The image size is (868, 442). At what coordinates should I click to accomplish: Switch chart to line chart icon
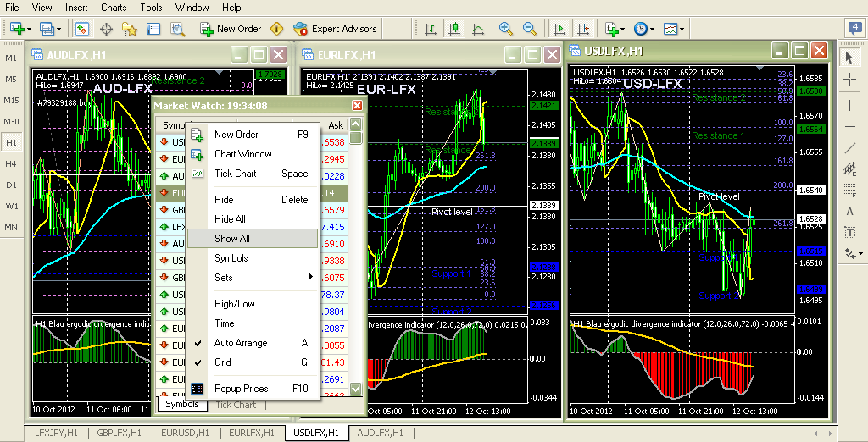click(478, 29)
